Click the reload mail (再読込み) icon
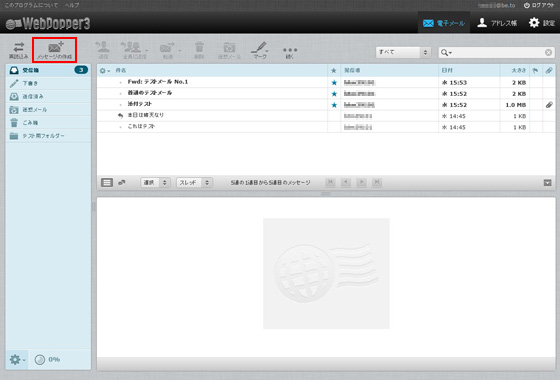 [19, 50]
